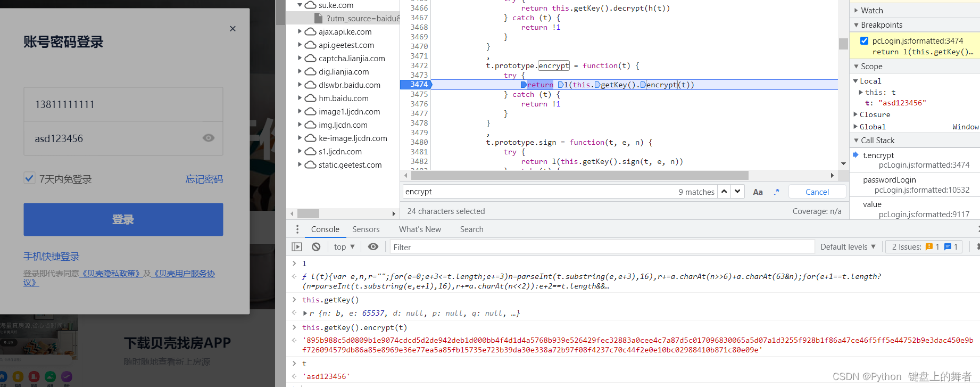The width and height of the screenshot is (980, 387).
Task: Toggle Match Case Aa button
Action: tap(758, 192)
